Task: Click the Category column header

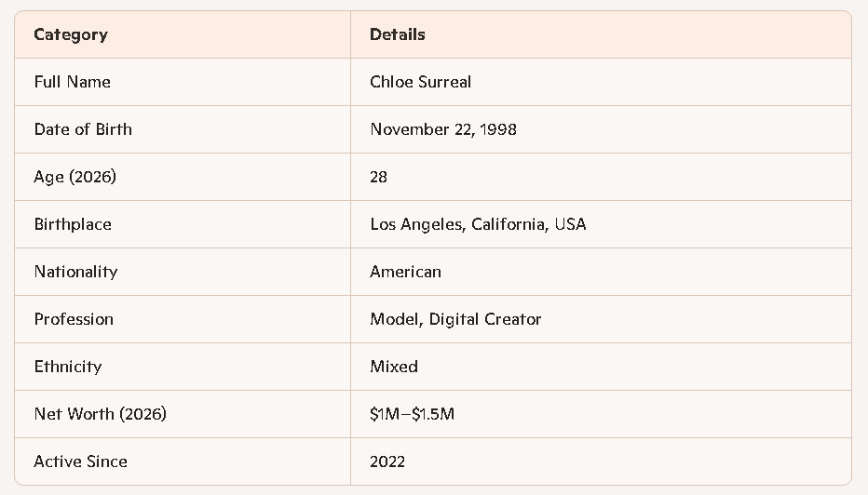Action: (71, 34)
